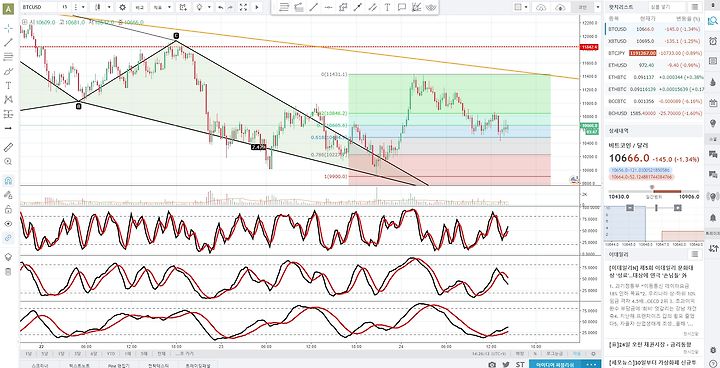Open the chart patterns tool

(x=8, y=99)
